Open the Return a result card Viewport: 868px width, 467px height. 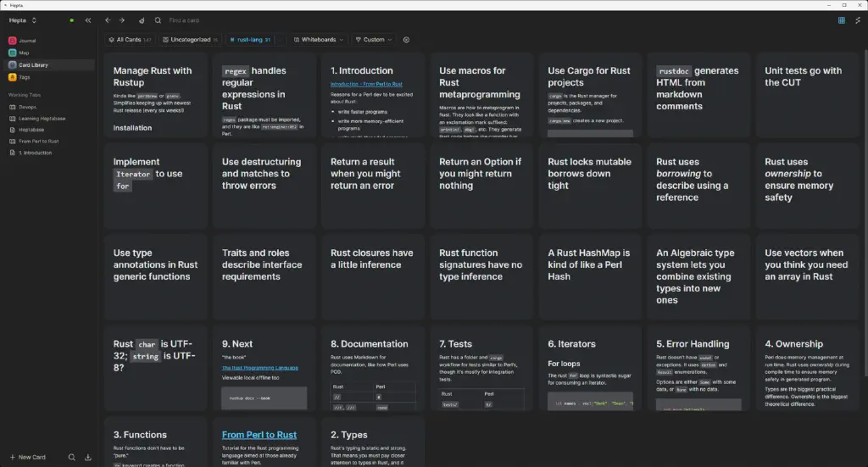click(x=373, y=186)
